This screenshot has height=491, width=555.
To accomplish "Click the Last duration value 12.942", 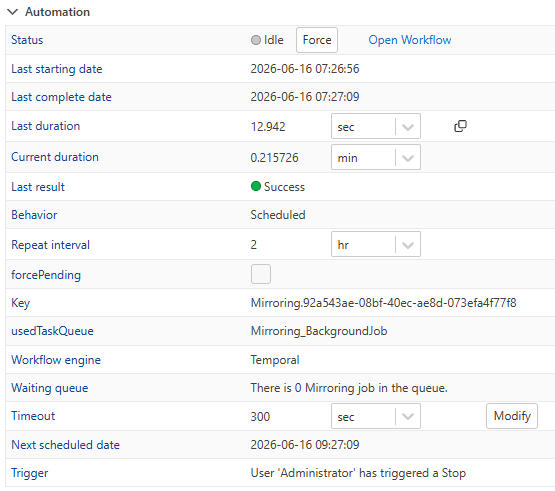I will (268, 127).
